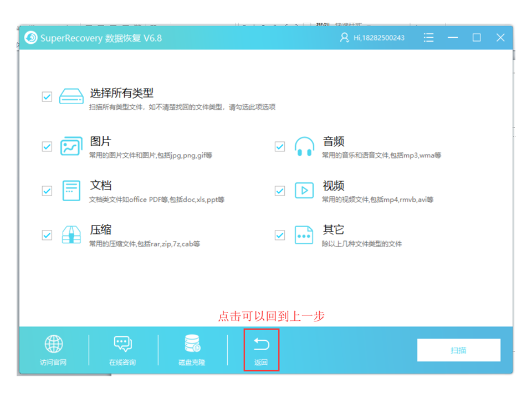Click the 视频 play-button icon
This screenshot has width=532, height=399.
tap(304, 191)
